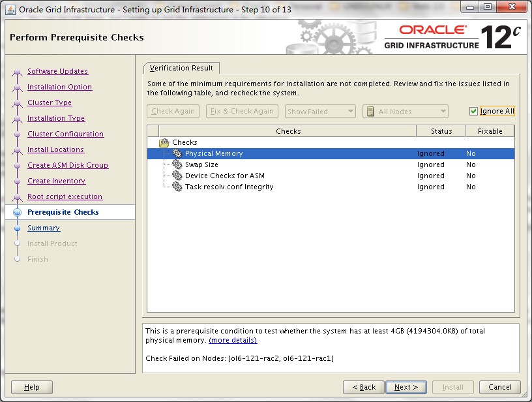Go to Cluster Type step
532x402 pixels.
(50, 102)
